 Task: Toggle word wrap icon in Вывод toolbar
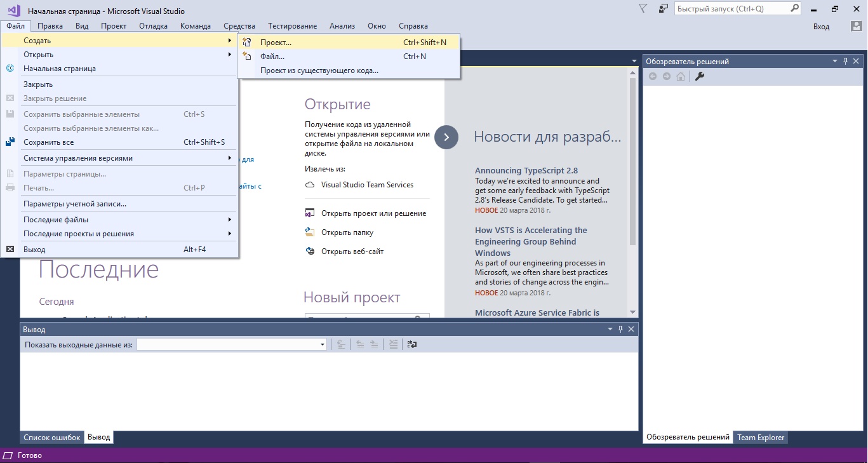click(412, 344)
